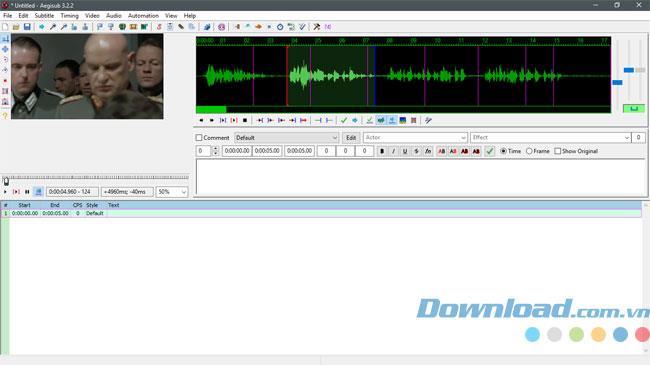Click the Underline formatting button
Image resolution: width=650 pixels, height=365 pixels.
click(405, 151)
